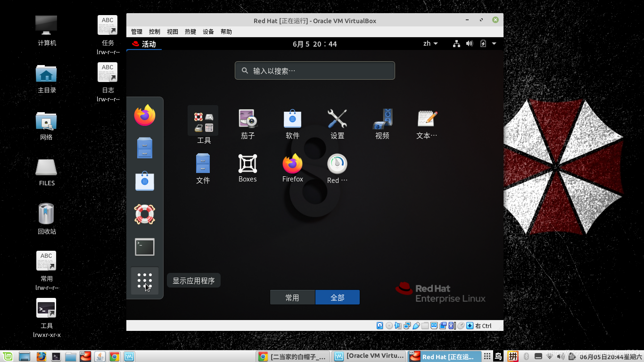Viewport: 644px width, 362px height.
Task: Open the Software shopping bag in the dash
Action: pos(145,181)
